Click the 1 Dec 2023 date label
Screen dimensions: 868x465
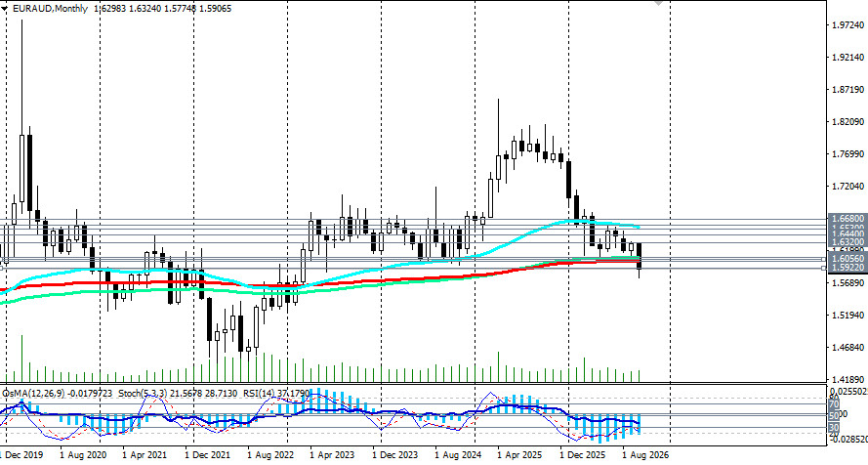(395, 455)
